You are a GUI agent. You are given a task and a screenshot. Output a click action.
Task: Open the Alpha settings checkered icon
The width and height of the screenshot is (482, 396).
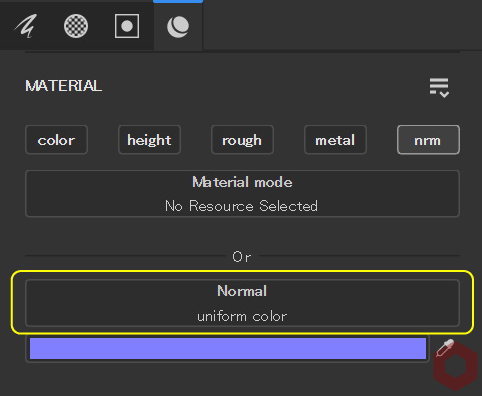click(x=76, y=26)
